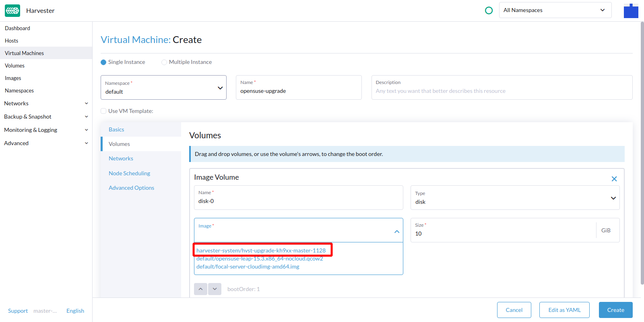Expand Backup & Snapshot sidebar section
This screenshot has width=644, height=322.
(46, 117)
